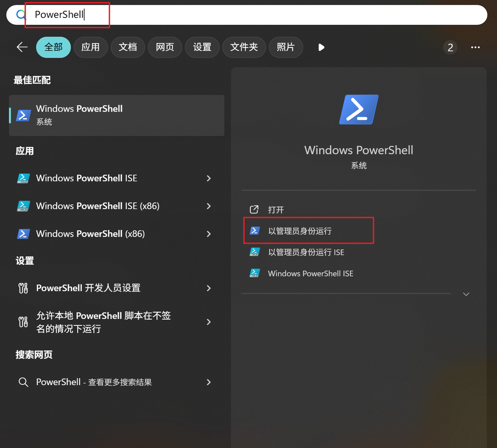
Task: Click preview panel Windows PowerShell ISE icon
Action: click(255, 273)
